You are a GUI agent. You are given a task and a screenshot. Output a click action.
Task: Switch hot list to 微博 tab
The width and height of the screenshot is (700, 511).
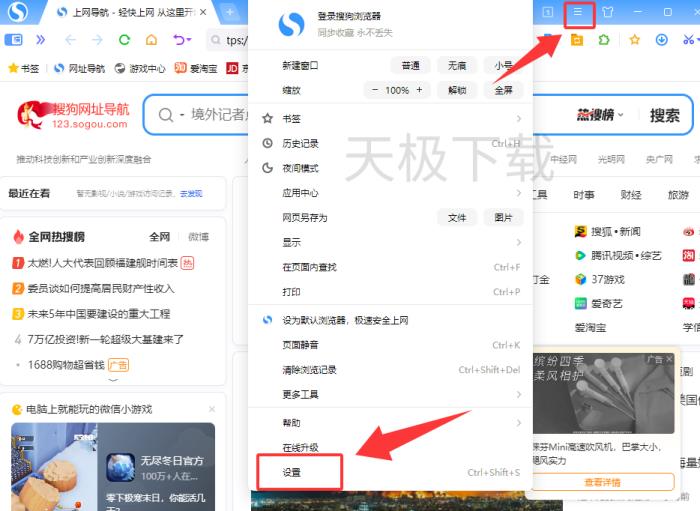coord(199,237)
